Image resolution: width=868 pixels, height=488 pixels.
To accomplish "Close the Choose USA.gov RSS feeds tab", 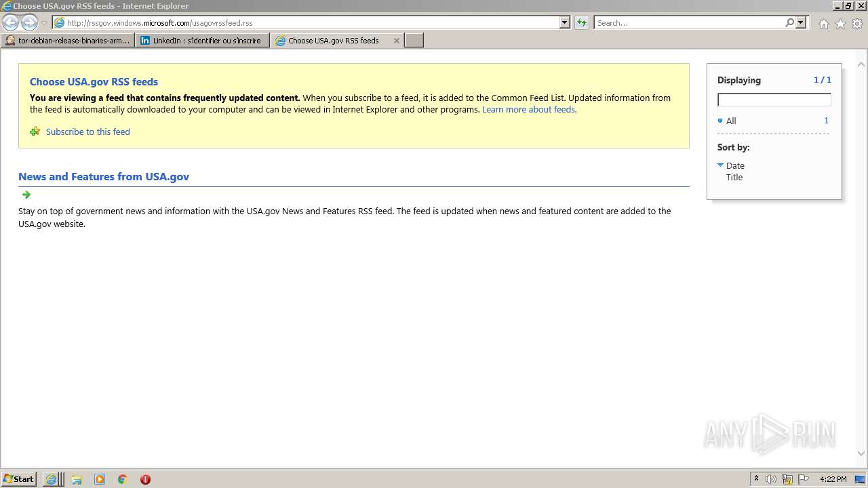I will (x=397, y=41).
